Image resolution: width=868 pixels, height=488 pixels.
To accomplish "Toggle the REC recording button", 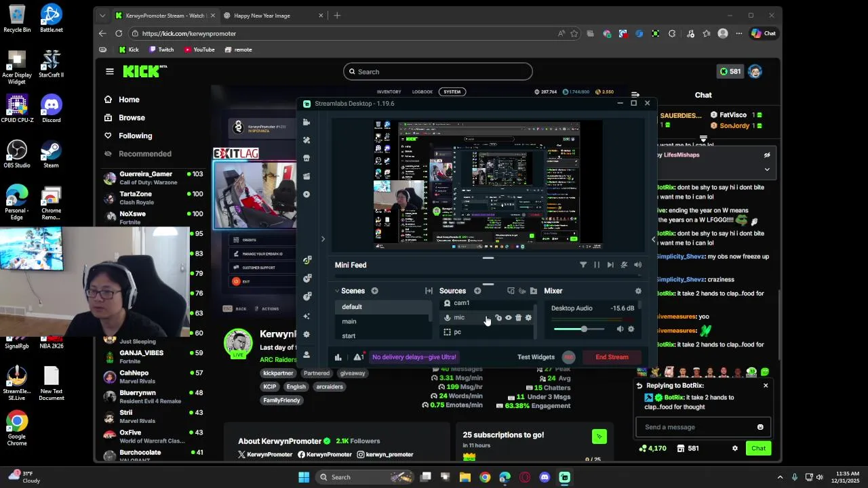I will coord(568,357).
